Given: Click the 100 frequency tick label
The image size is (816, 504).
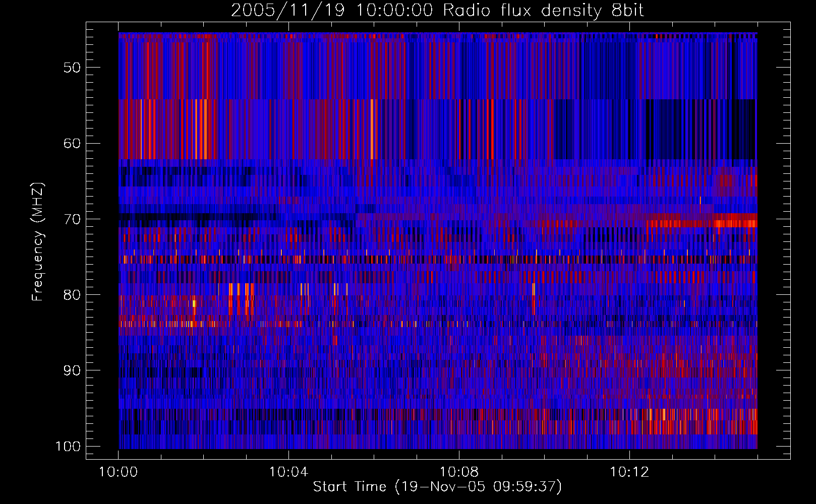Looking at the screenshot, I should pyautogui.click(x=68, y=447).
